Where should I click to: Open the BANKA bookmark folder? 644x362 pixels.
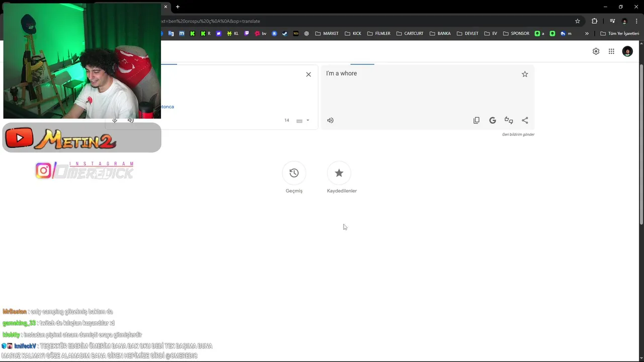click(x=440, y=34)
